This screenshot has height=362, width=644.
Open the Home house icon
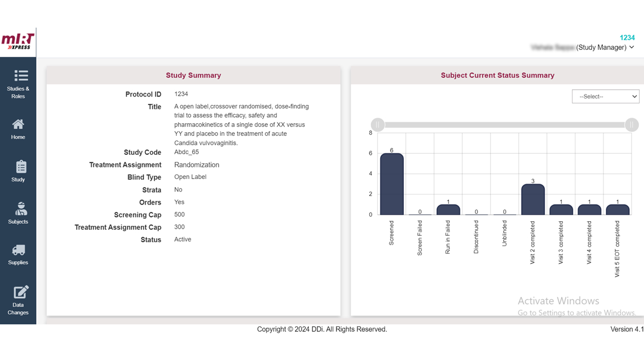(18, 124)
